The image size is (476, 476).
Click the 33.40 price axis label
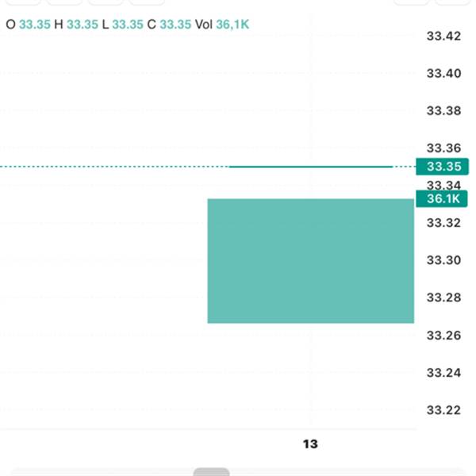tap(443, 73)
